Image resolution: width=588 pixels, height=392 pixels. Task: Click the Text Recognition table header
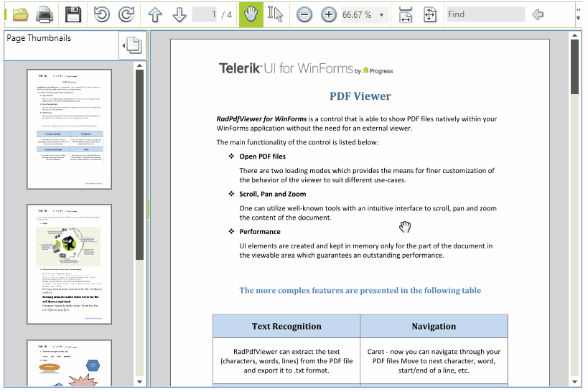pyautogui.click(x=286, y=326)
